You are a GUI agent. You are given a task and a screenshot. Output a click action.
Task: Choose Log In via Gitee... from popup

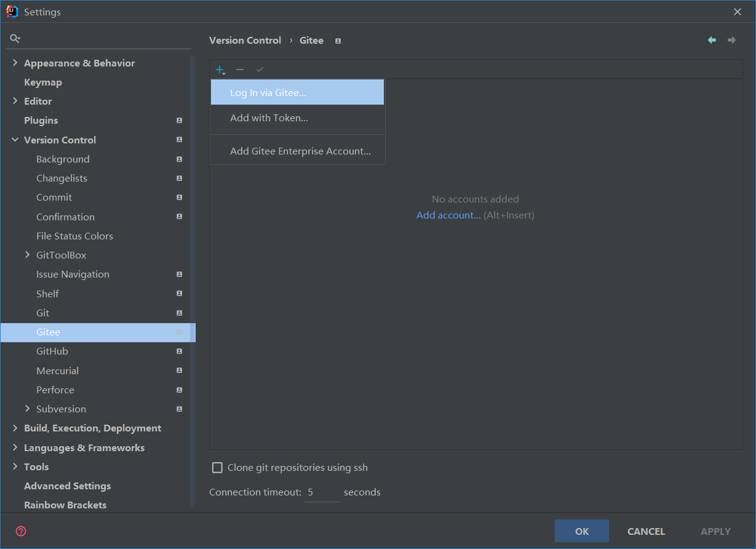[297, 93]
